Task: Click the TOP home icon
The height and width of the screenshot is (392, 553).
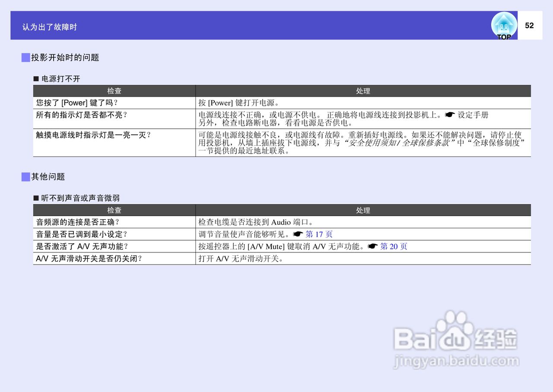Action: (x=504, y=25)
